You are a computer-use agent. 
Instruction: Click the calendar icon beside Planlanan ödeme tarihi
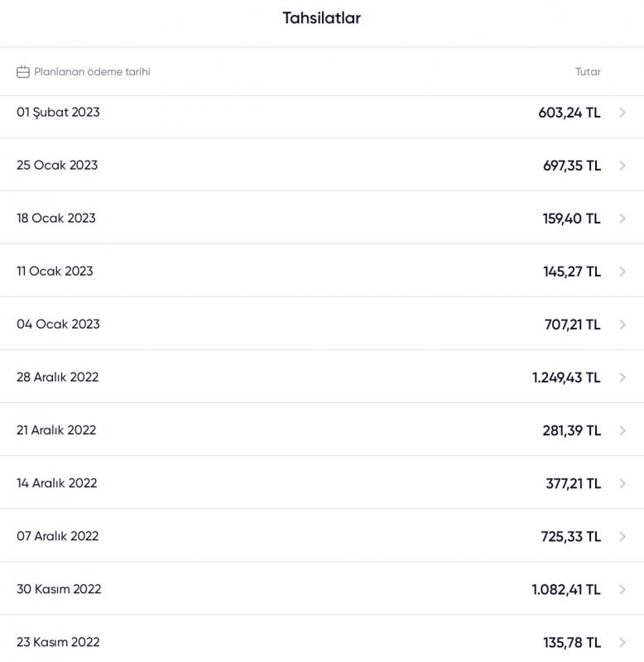(x=23, y=72)
